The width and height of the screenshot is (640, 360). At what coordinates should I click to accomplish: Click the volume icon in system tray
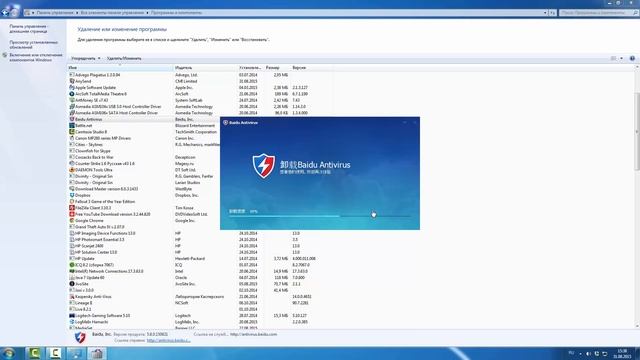588,353
